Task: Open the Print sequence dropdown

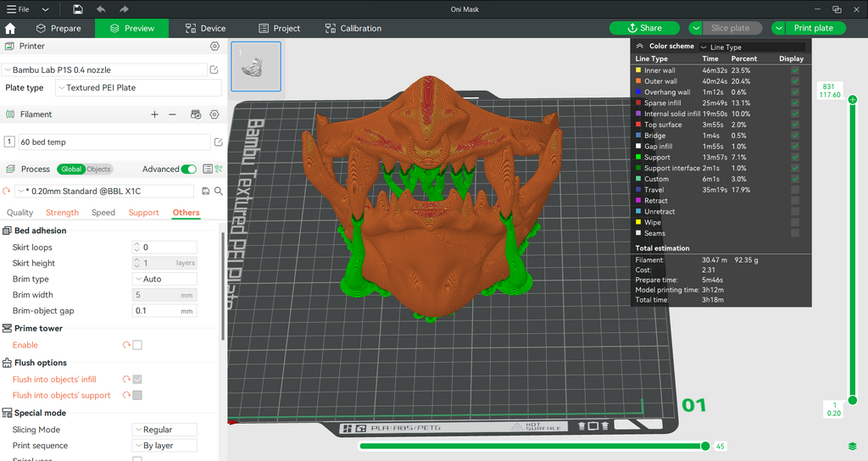Action: pos(164,446)
